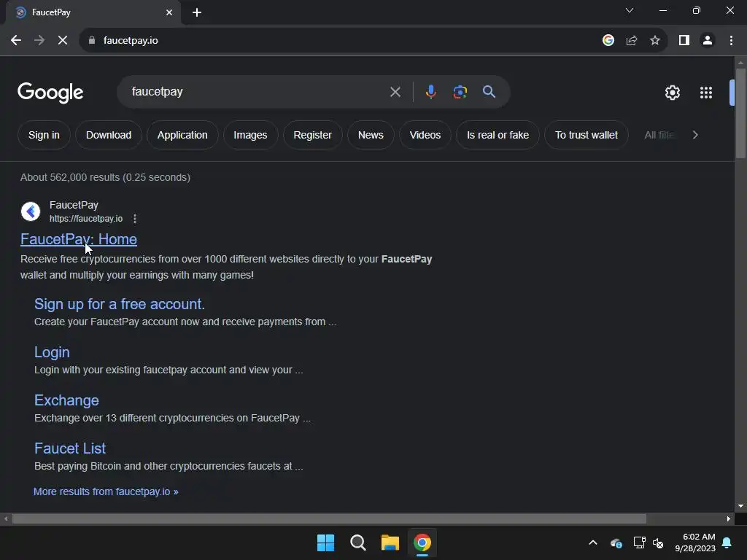The image size is (747, 560).
Task: Open the display tray icon
Action: pos(639,542)
